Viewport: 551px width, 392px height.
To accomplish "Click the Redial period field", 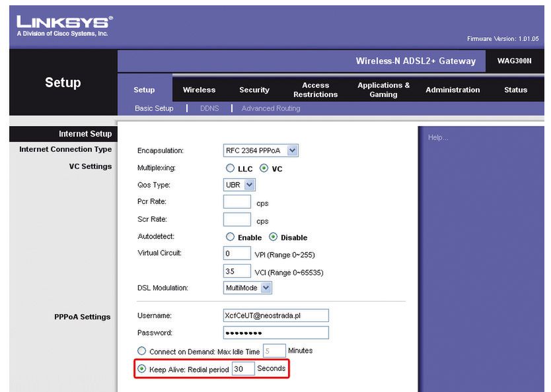I will coord(243,369).
